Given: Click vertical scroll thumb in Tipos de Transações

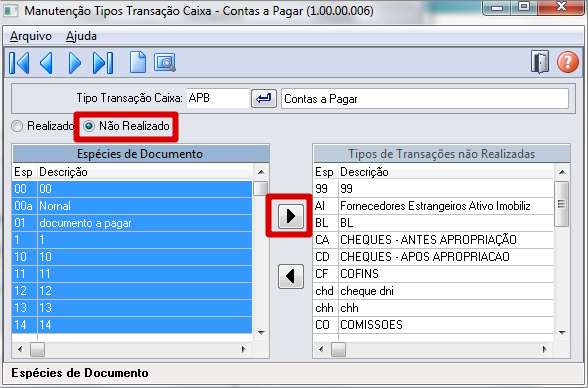Looking at the screenshot, I should (561, 204).
